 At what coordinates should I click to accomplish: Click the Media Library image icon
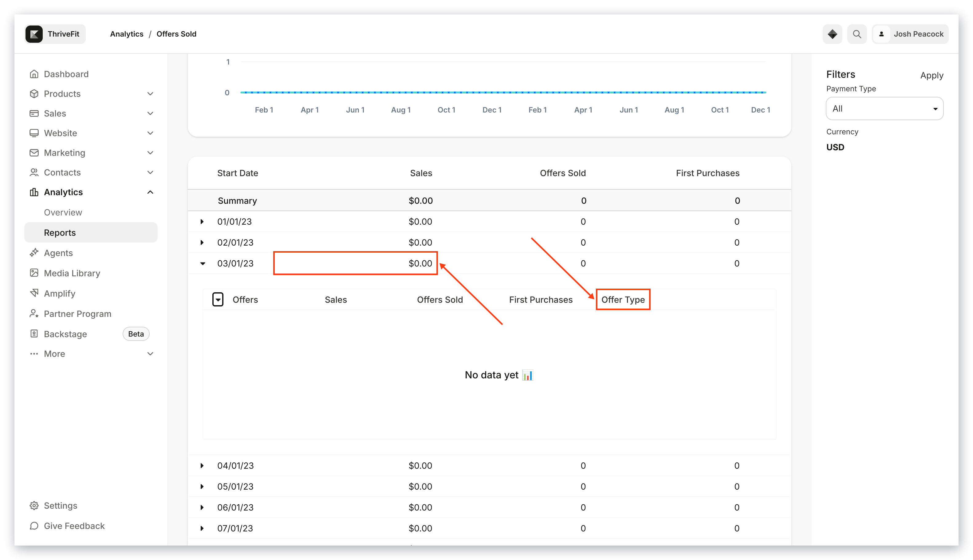pos(34,273)
